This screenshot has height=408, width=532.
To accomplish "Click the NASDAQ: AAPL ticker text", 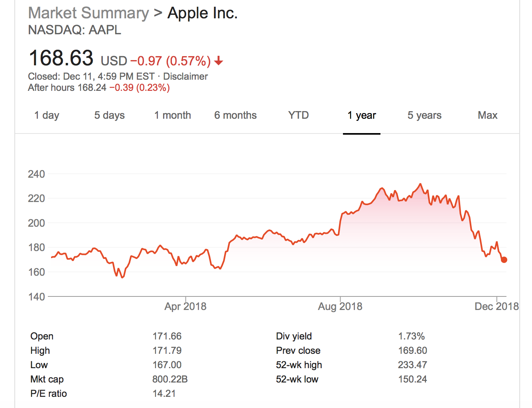I will click(x=75, y=30).
